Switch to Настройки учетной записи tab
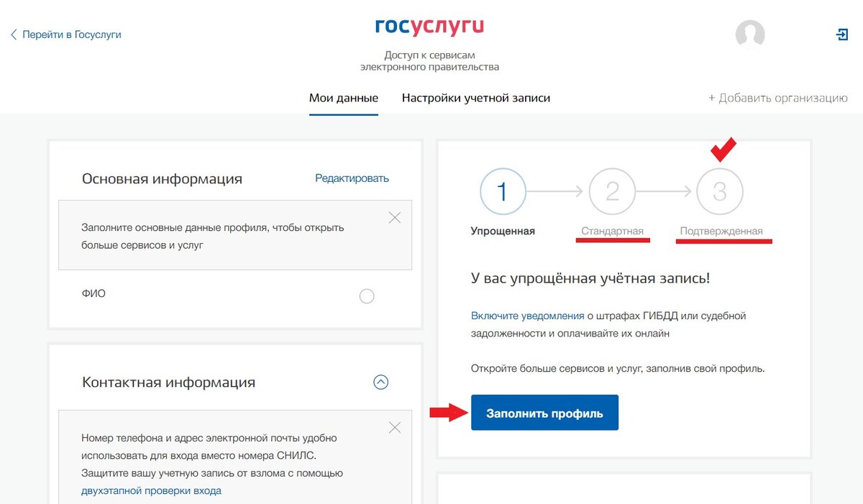This screenshot has height=504, width=863. click(x=476, y=98)
